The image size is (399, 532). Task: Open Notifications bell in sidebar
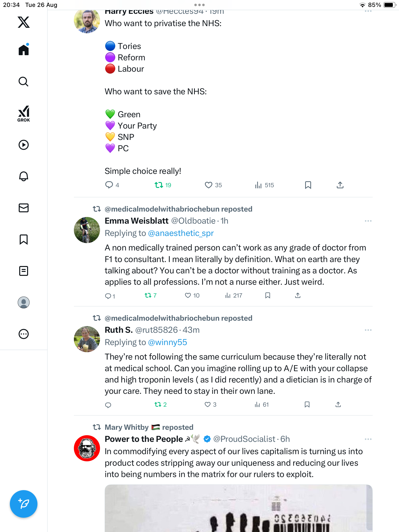[24, 176]
